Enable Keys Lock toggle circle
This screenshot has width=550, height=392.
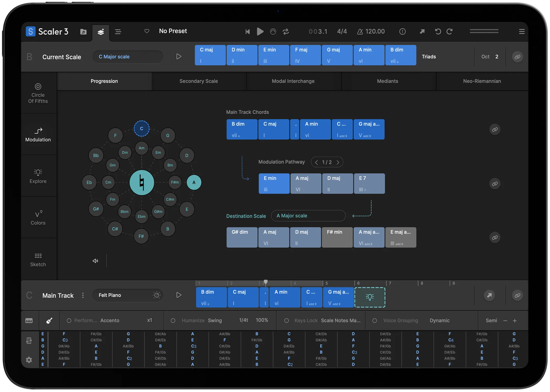[x=286, y=321]
